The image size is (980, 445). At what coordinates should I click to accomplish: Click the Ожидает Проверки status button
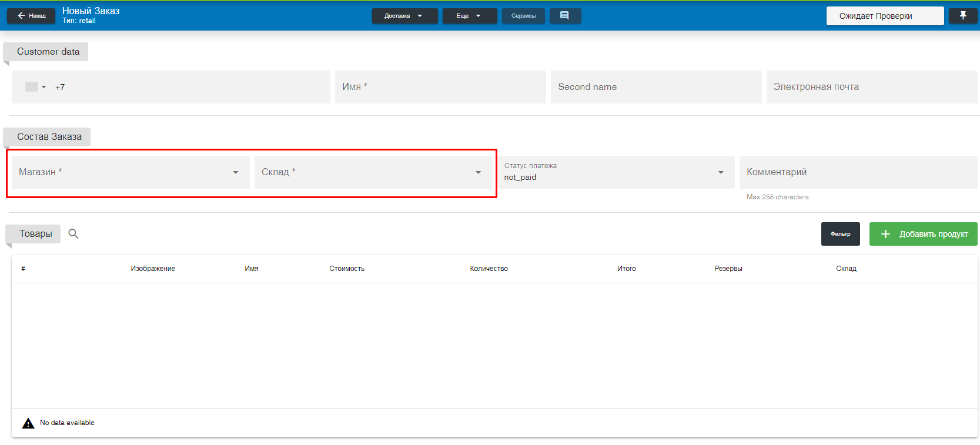(885, 16)
